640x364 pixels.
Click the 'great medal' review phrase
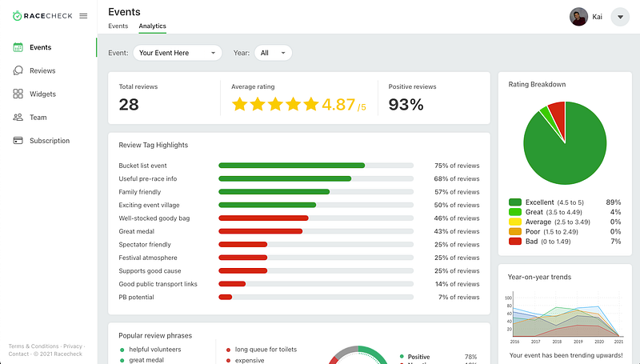click(146, 360)
